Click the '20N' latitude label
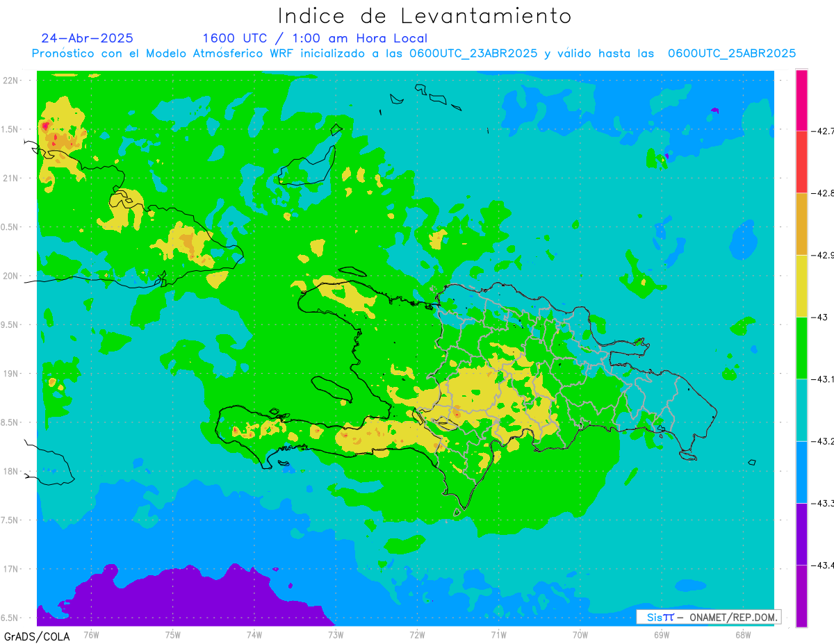Image resolution: width=834 pixels, height=644 pixels. [x=11, y=276]
